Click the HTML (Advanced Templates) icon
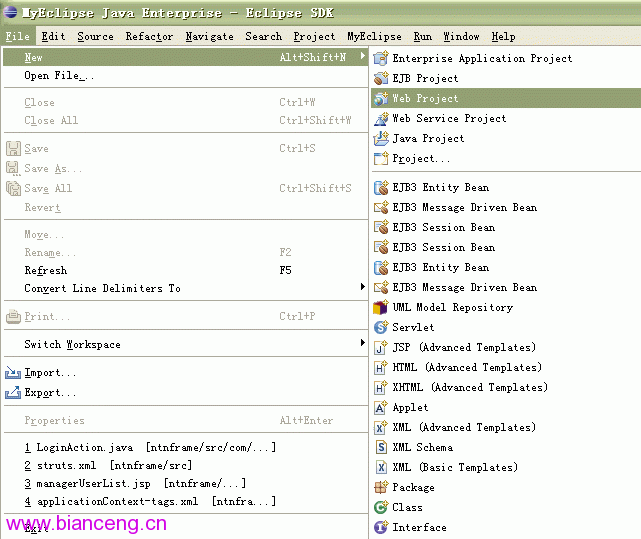The width and height of the screenshot is (641, 539). point(381,367)
